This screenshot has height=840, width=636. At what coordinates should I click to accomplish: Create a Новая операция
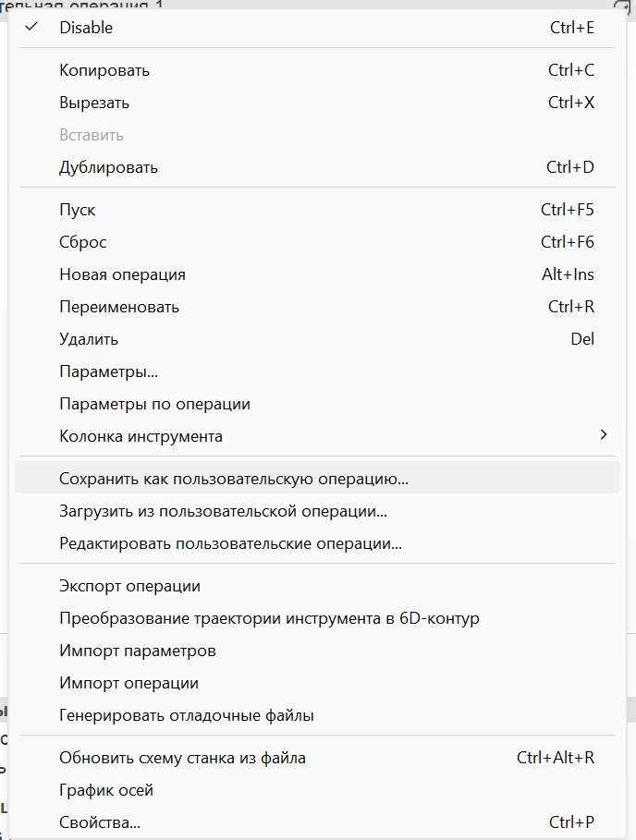point(122,274)
